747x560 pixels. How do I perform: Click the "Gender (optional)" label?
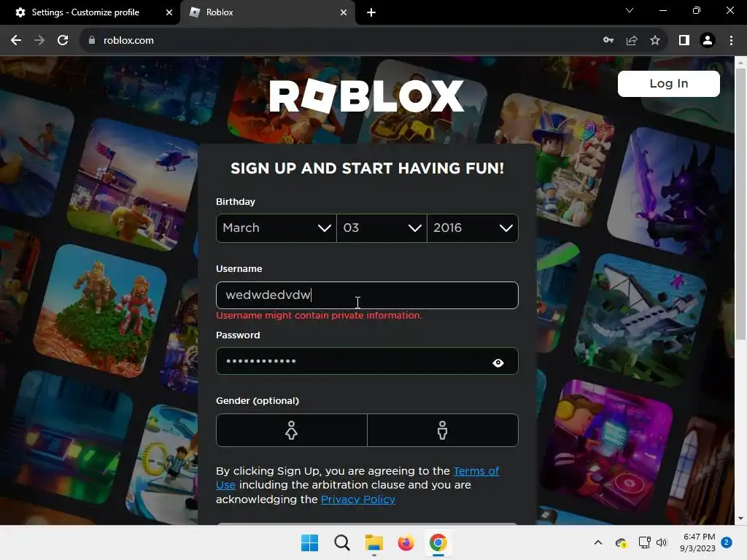click(x=258, y=400)
